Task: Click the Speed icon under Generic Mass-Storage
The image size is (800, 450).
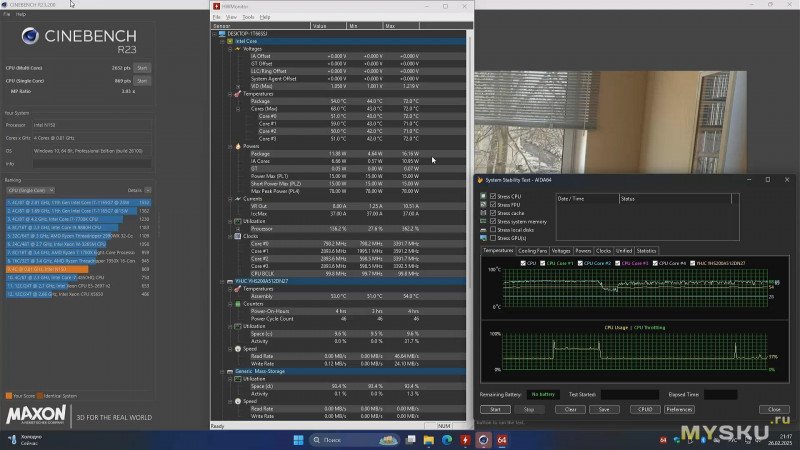Action: point(238,402)
